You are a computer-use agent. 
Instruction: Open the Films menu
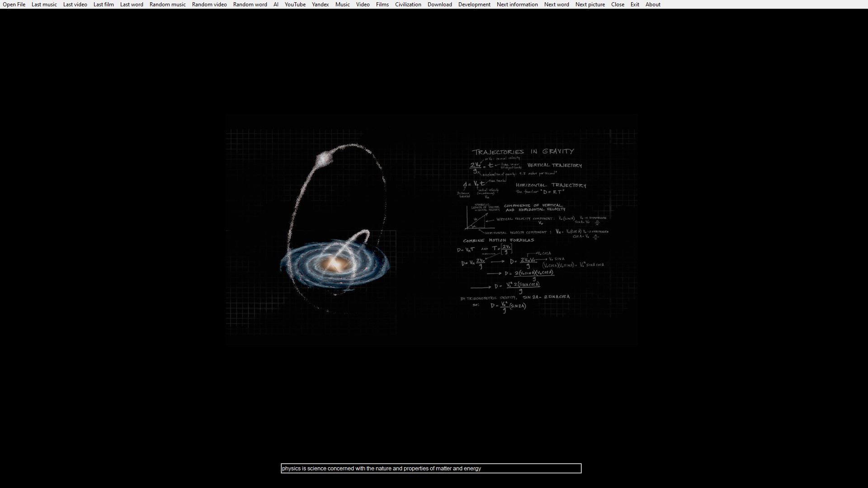(382, 5)
